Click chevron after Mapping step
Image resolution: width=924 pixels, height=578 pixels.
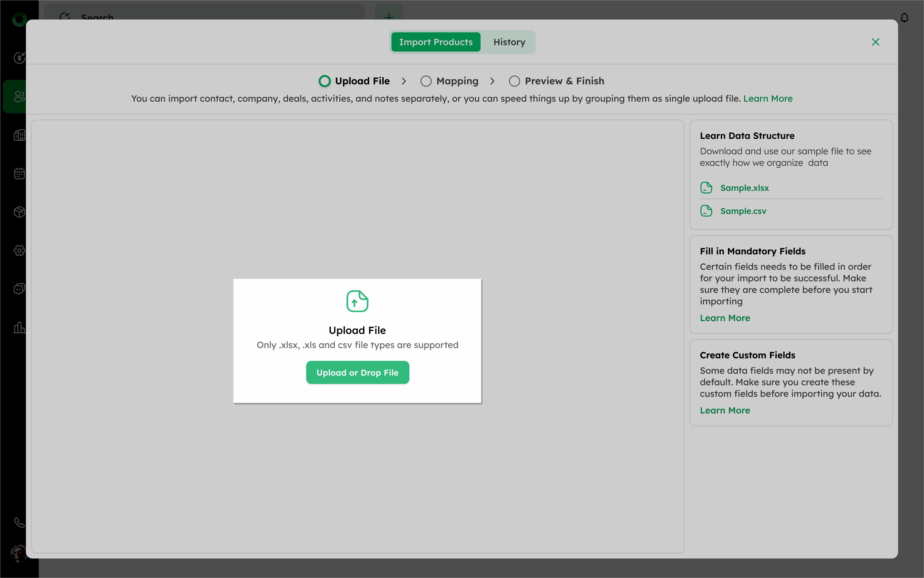click(x=492, y=81)
